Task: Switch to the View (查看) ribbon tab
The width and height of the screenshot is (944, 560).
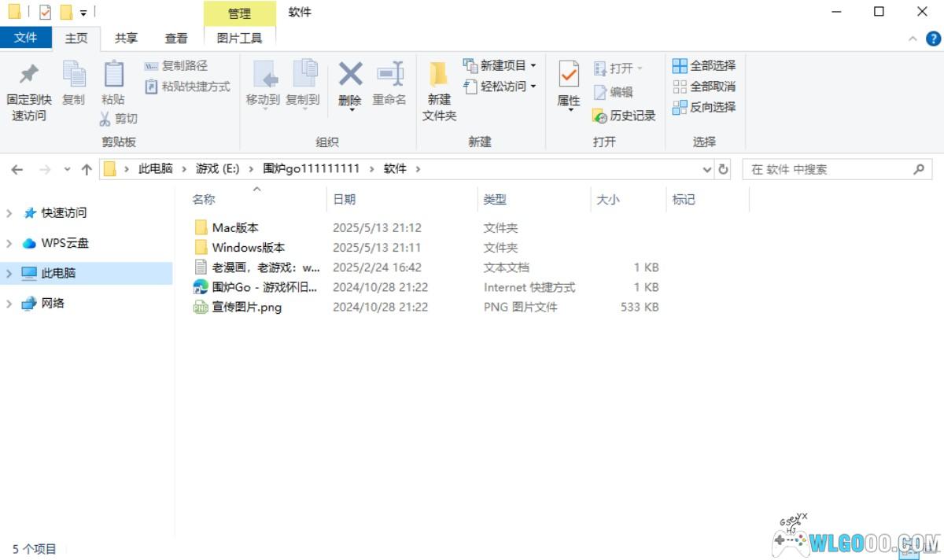Action: pyautogui.click(x=176, y=38)
